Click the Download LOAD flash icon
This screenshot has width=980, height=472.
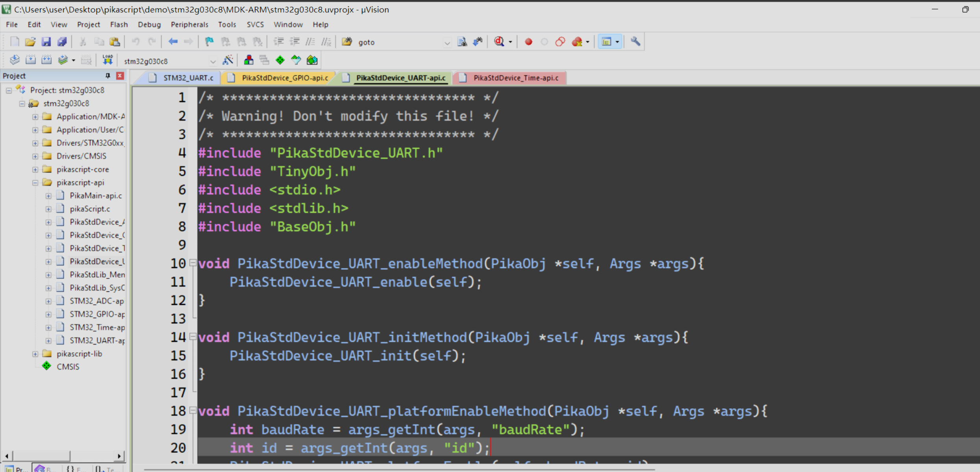(107, 60)
